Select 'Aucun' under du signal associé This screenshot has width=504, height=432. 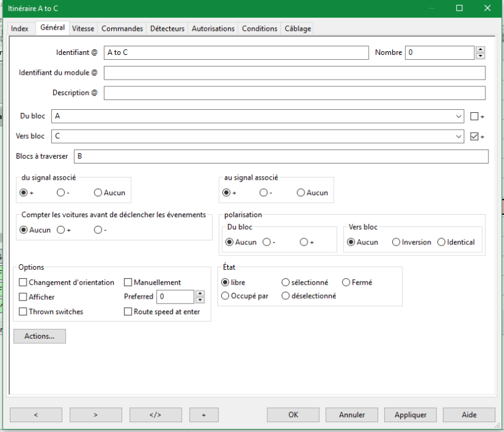click(x=98, y=193)
